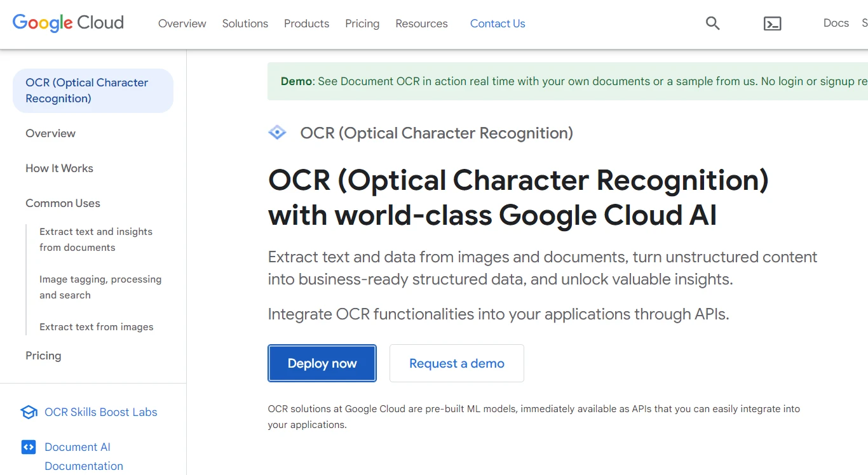Click the Contact Us link
This screenshot has width=868, height=475.
(498, 23)
